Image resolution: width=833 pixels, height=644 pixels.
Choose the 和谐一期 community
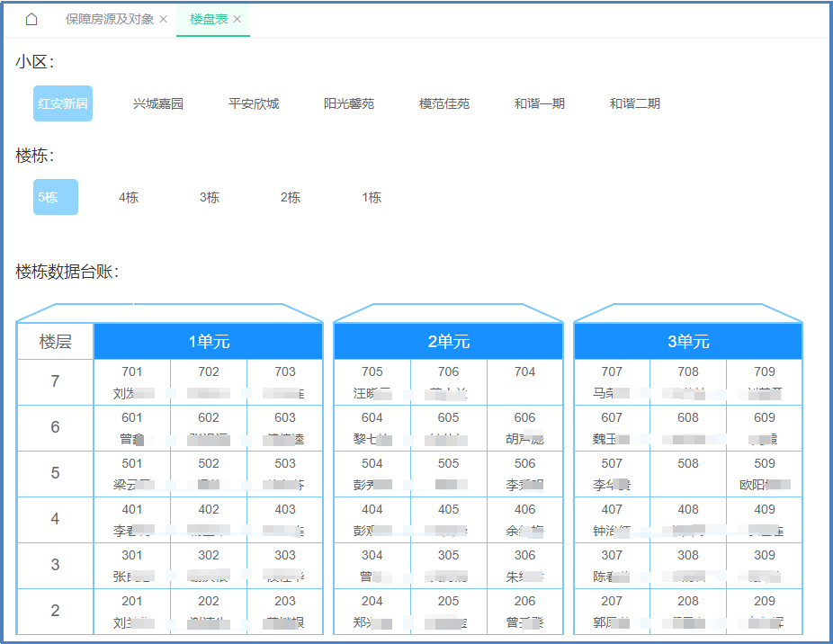click(x=540, y=103)
